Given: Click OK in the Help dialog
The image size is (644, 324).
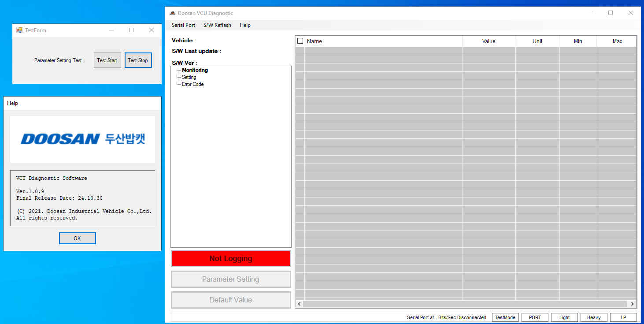Looking at the screenshot, I should (x=77, y=238).
